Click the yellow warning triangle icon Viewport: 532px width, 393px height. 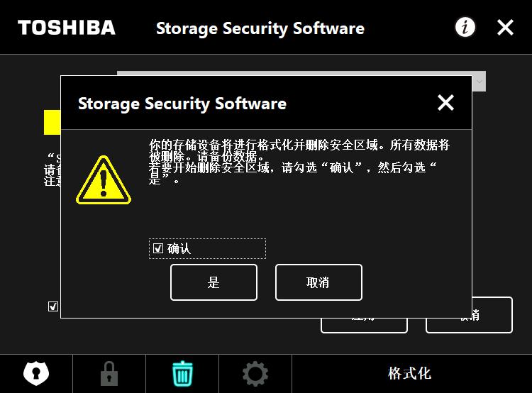tap(104, 181)
